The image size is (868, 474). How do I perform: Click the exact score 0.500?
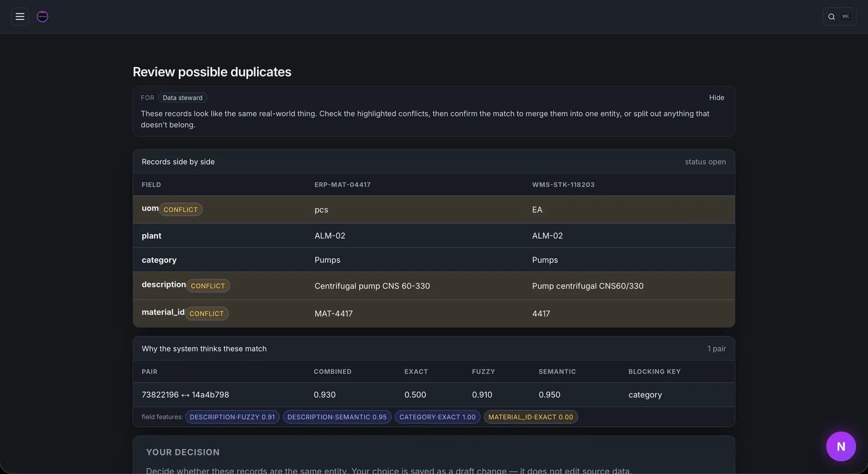point(415,395)
